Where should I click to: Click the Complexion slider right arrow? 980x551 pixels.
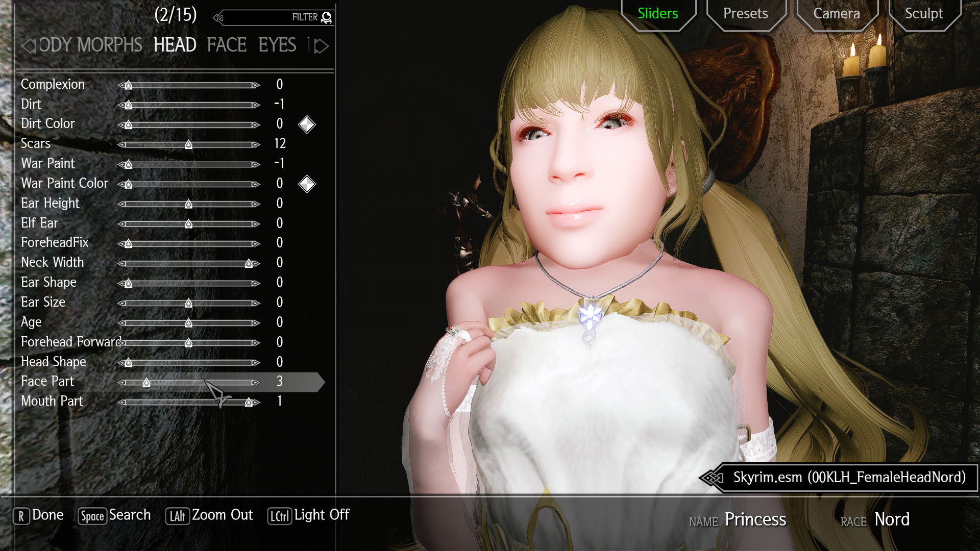pos(256,85)
